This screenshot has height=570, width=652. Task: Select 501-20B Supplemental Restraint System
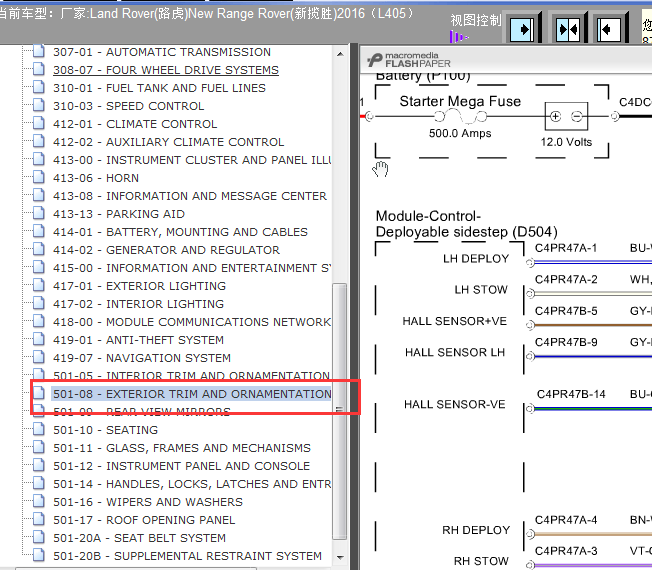(x=188, y=556)
